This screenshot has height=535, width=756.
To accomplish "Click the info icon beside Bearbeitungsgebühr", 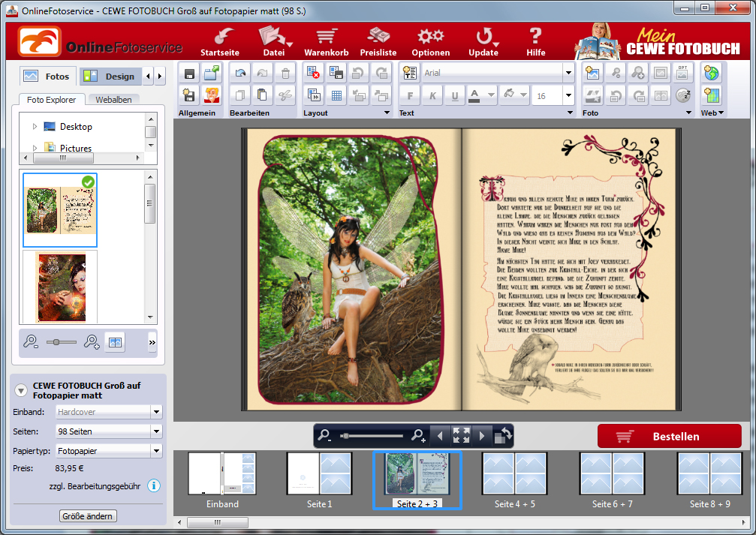I will tap(154, 486).
